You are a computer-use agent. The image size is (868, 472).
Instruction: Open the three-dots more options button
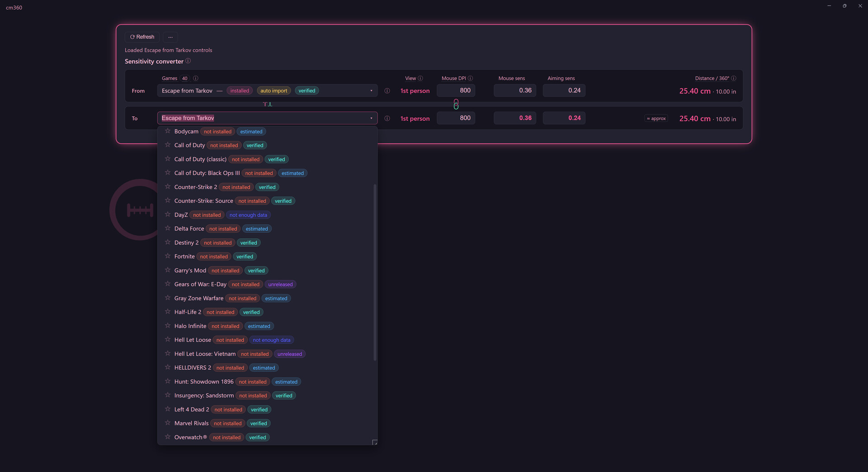[x=170, y=37]
